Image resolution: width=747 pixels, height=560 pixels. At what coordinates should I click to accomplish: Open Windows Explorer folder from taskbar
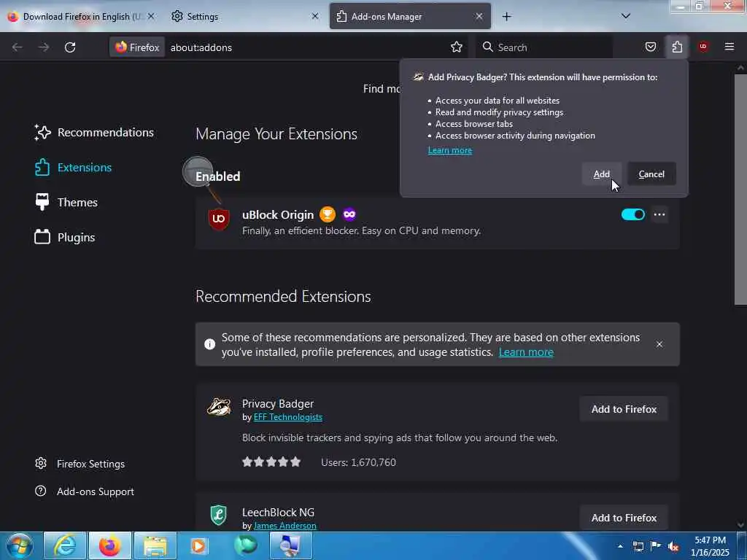point(155,545)
